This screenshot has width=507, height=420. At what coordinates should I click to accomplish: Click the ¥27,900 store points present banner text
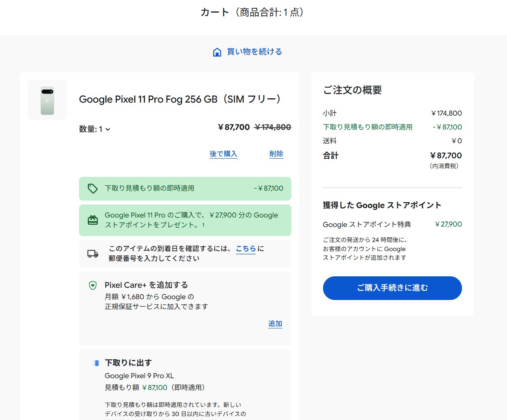point(192,220)
